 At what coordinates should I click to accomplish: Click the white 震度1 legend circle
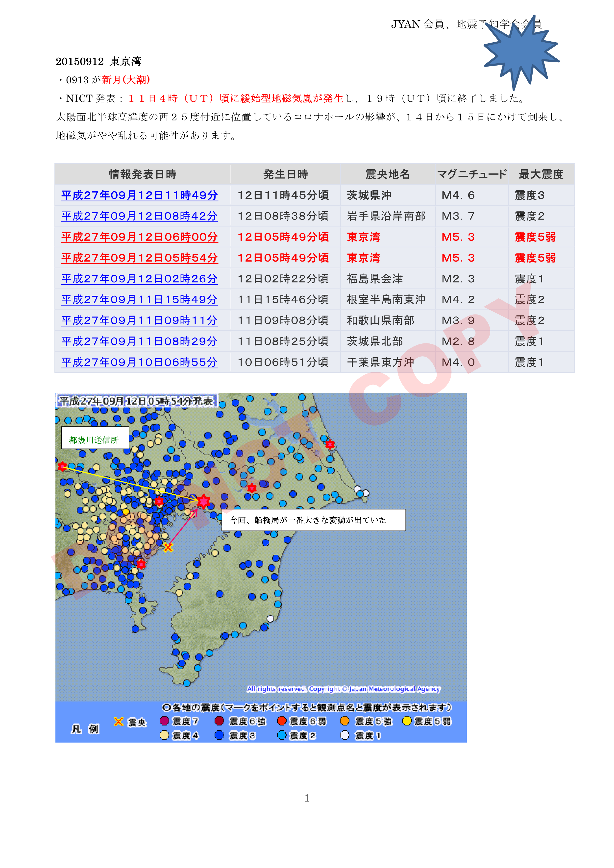pyautogui.click(x=344, y=735)
